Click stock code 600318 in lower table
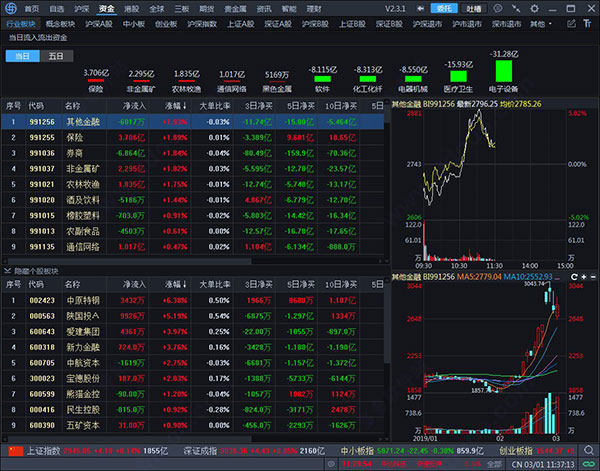600x471 pixels. coord(42,347)
